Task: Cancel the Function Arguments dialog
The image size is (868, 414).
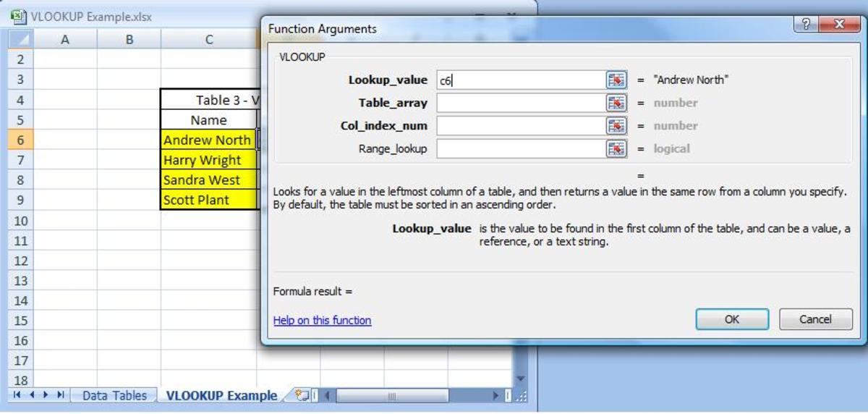Action: [815, 319]
